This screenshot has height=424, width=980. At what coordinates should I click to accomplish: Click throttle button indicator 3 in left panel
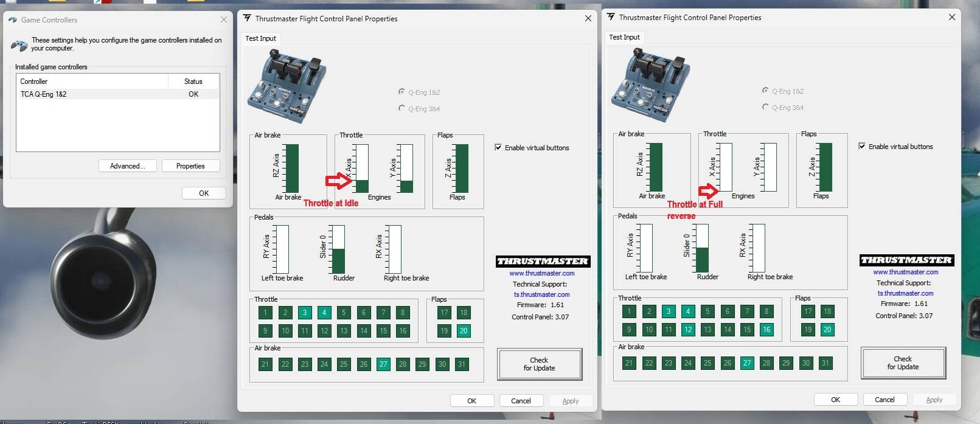point(305,313)
